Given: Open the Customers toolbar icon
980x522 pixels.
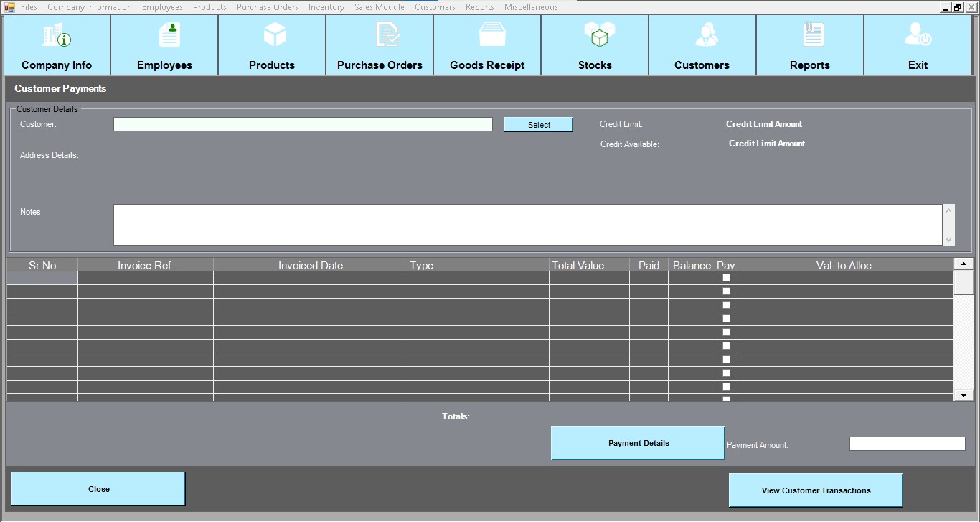Looking at the screenshot, I should click(706, 34).
